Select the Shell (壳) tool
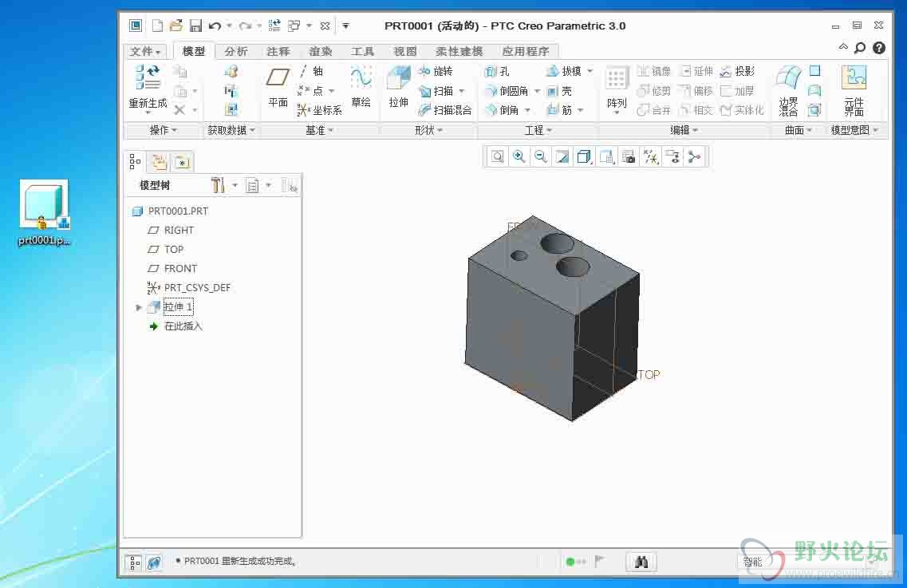 pos(559,91)
